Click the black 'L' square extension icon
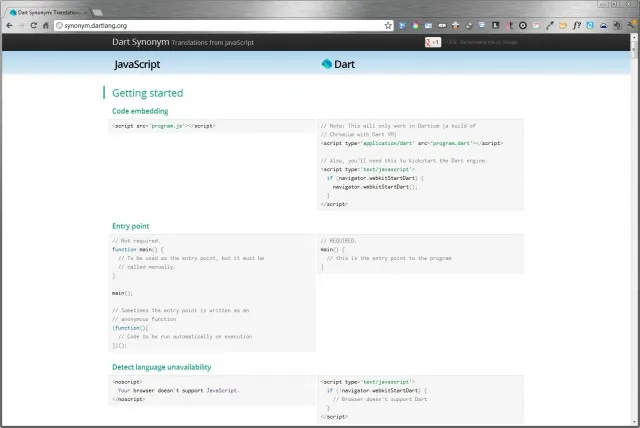Viewport: 640px width, 428px height. point(496,25)
